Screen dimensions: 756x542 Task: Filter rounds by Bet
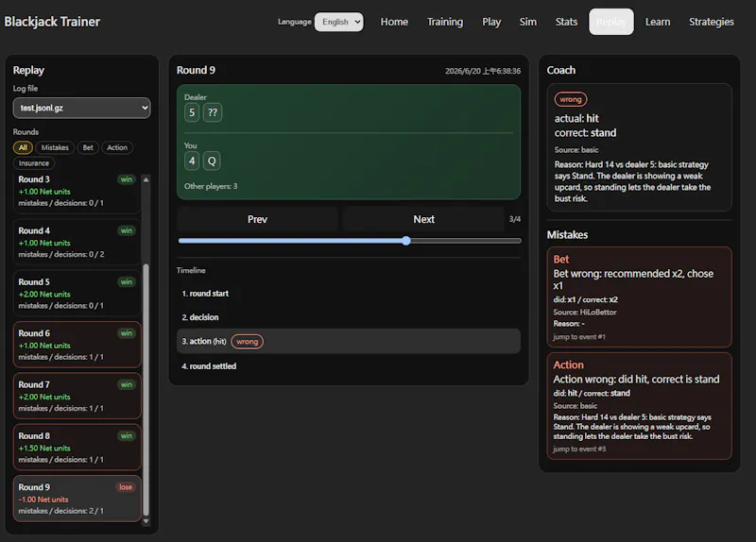[88, 147]
